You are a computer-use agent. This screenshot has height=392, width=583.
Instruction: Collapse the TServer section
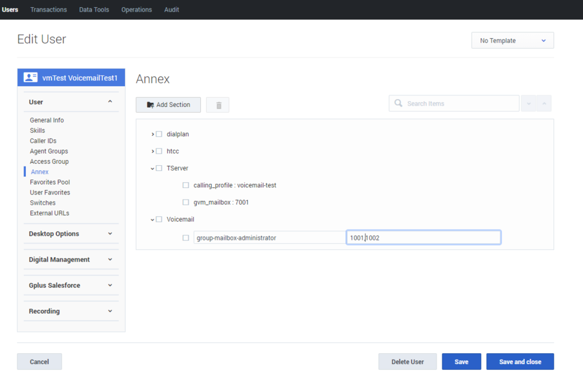tap(152, 168)
